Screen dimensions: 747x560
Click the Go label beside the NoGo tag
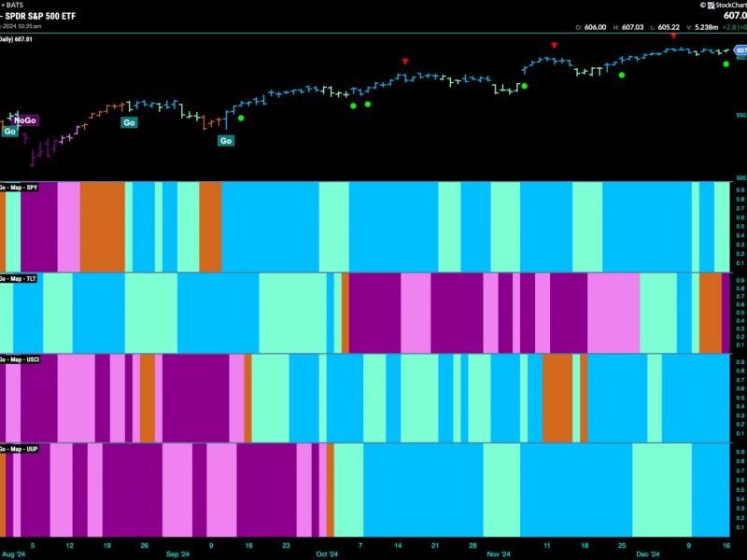coord(9,132)
